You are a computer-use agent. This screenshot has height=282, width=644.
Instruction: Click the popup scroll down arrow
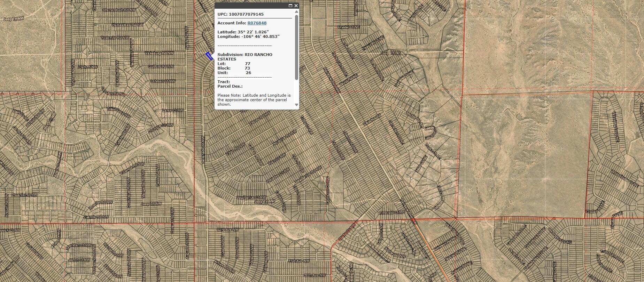pos(297,105)
